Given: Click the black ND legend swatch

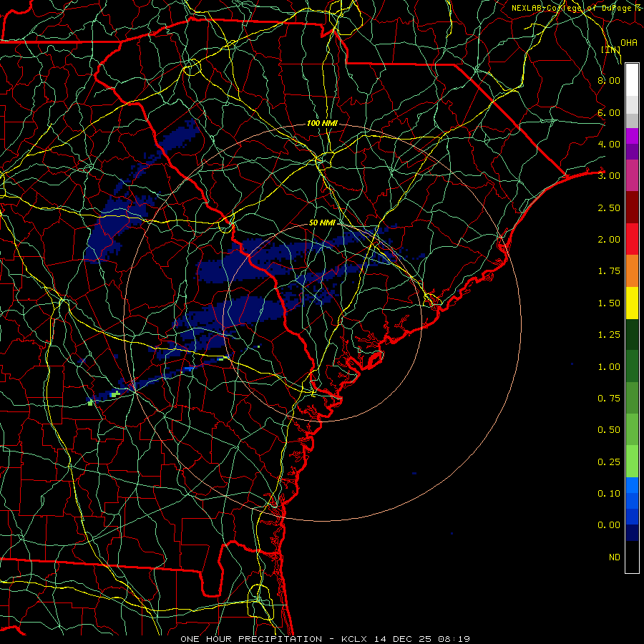Looking at the screenshot, I should (632, 557).
